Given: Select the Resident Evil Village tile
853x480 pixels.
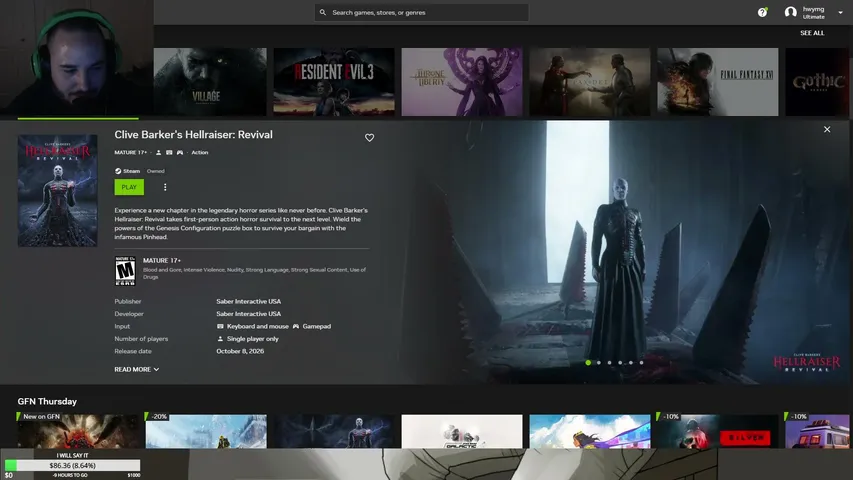Looking at the screenshot, I should tap(210, 82).
